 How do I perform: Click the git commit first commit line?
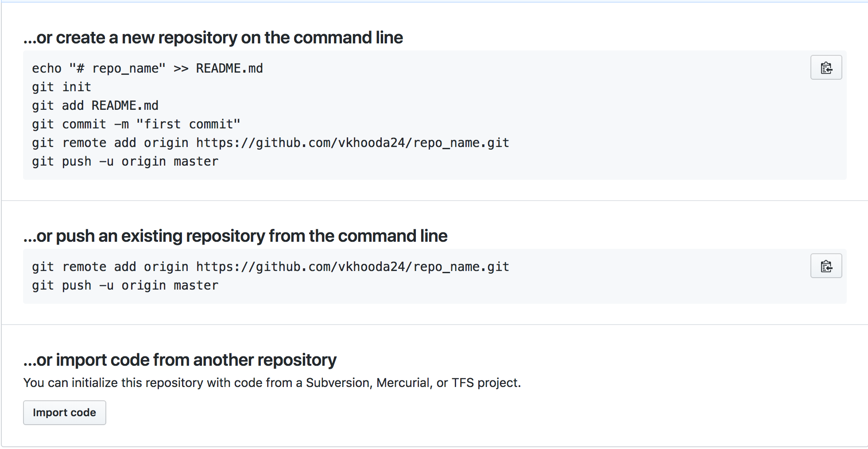click(136, 124)
